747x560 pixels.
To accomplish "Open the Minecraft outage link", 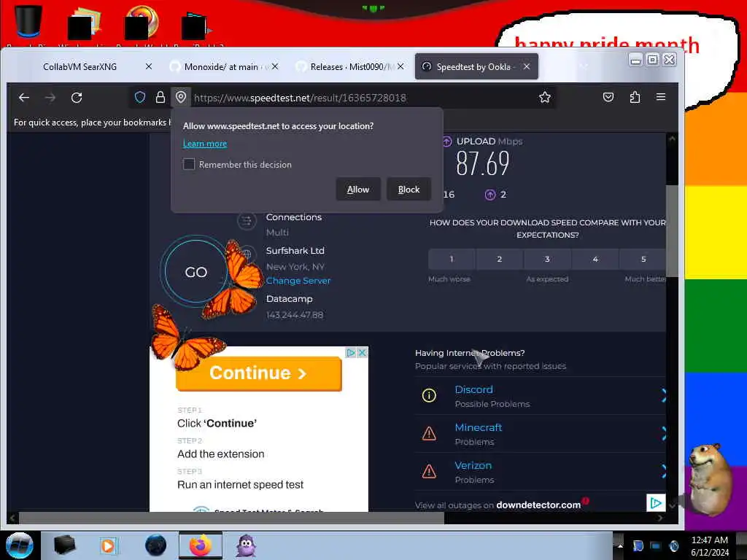I will pyautogui.click(x=479, y=427).
